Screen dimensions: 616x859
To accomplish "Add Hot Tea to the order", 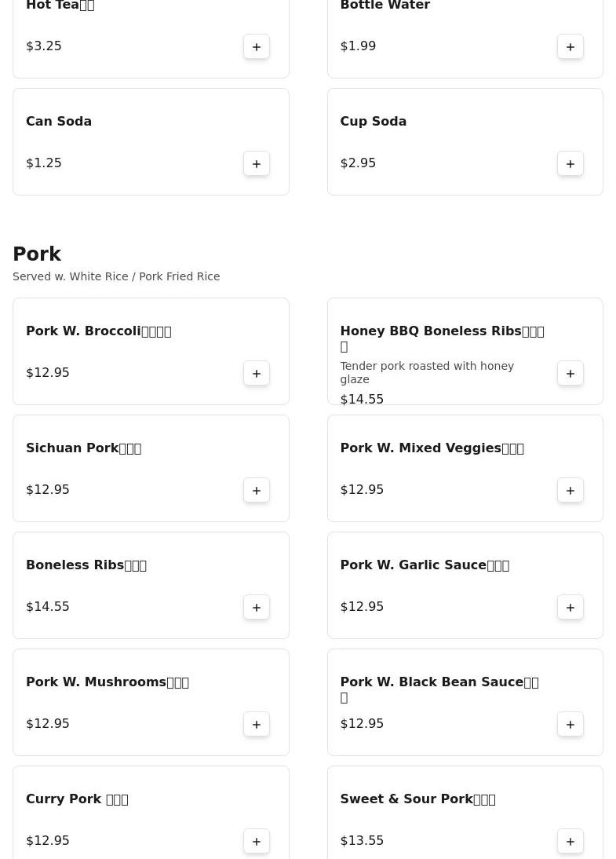I will point(257,47).
